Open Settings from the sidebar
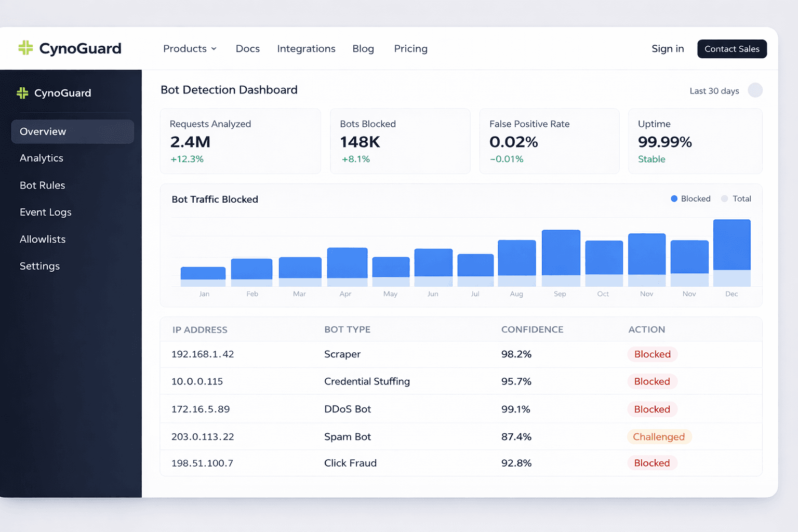The height and width of the screenshot is (532, 798). (39, 265)
